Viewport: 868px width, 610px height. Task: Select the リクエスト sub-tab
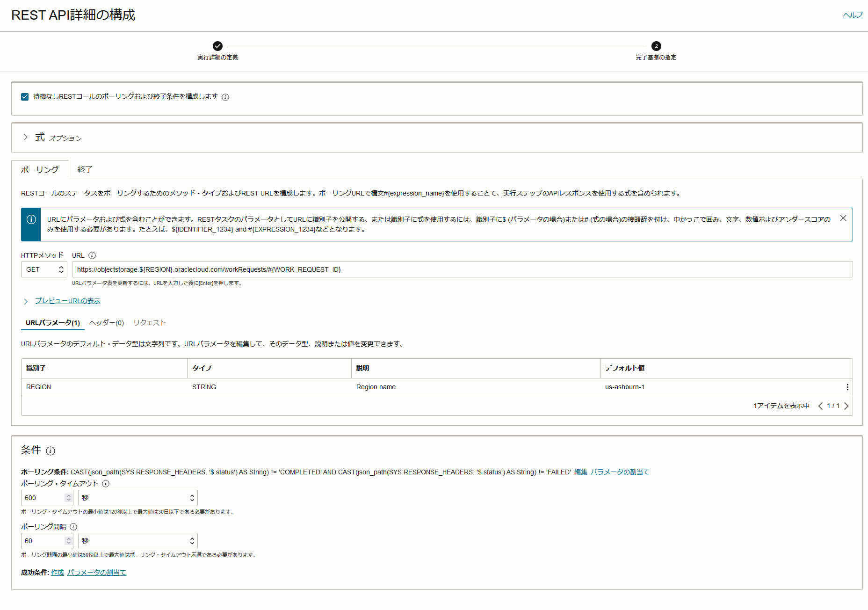[x=150, y=323]
